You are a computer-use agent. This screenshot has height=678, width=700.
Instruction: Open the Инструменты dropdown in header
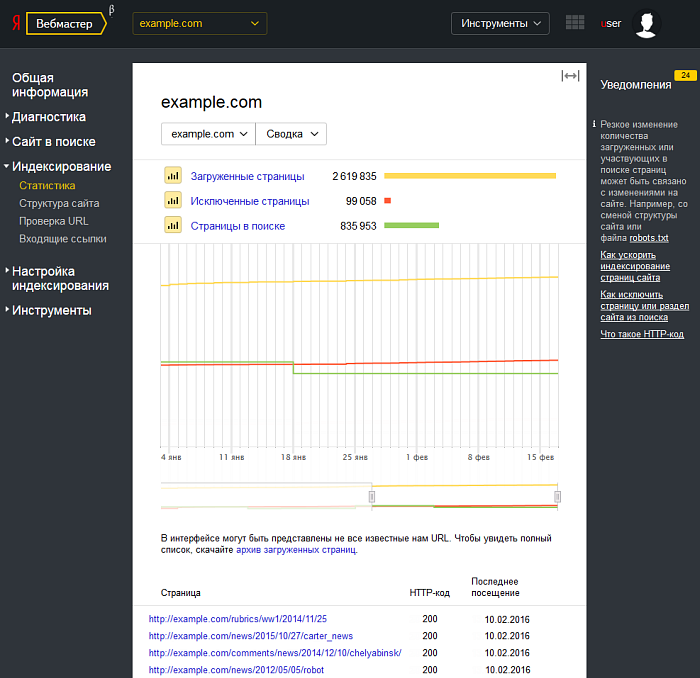[500, 23]
